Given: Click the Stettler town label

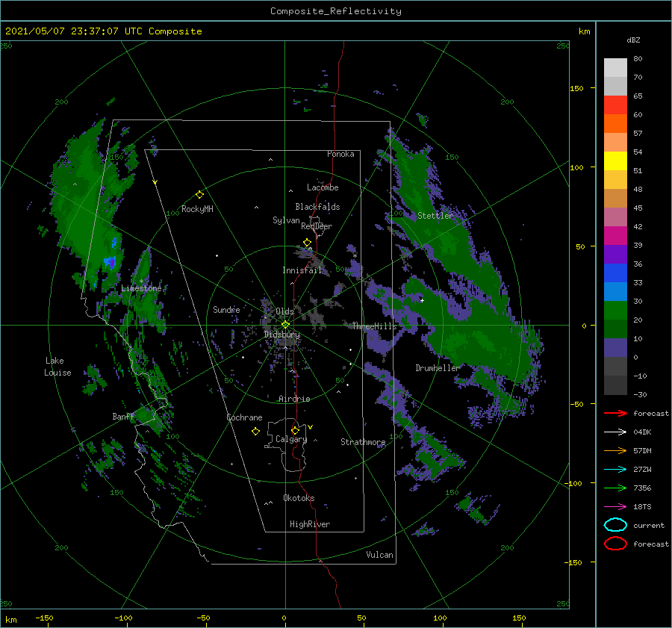Looking at the screenshot, I should click(x=435, y=216).
